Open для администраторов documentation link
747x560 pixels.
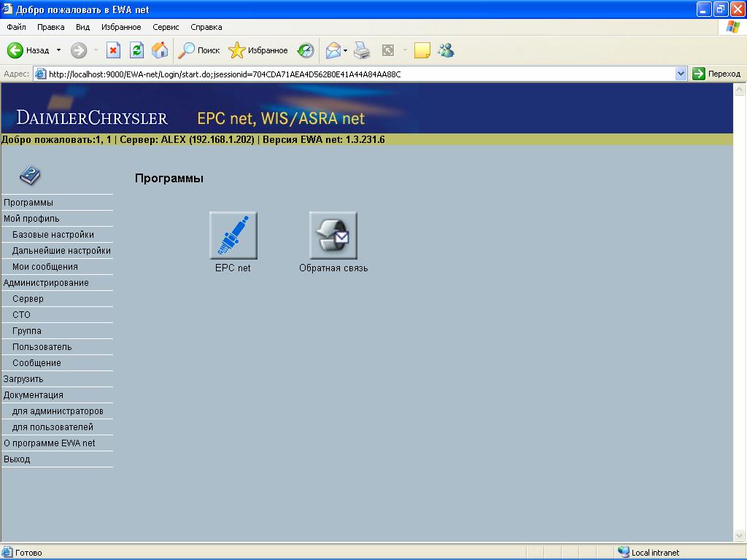(58, 411)
